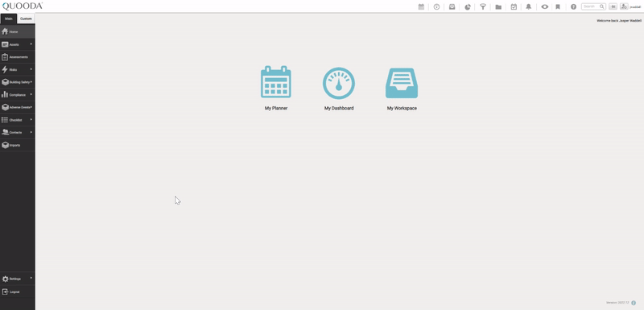Click the Home house icon in sidebar
This screenshot has width=644, height=310.
[x=5, y=31]
